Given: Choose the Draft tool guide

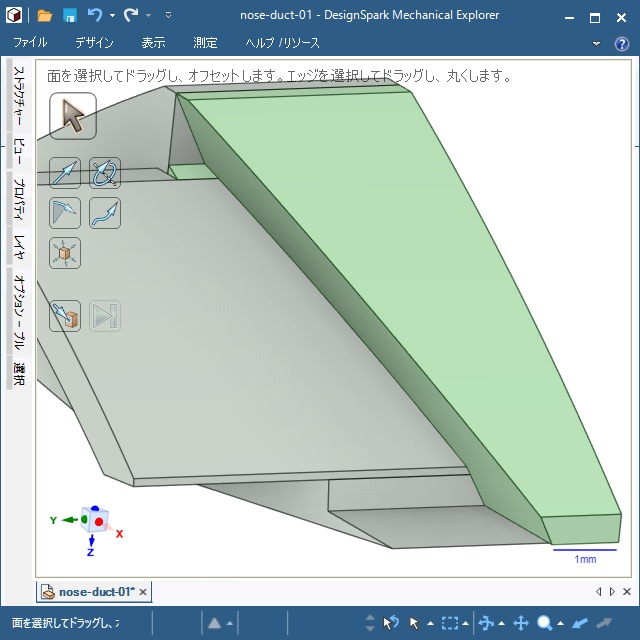Looking at the screenshot, I should coord(65,213).
